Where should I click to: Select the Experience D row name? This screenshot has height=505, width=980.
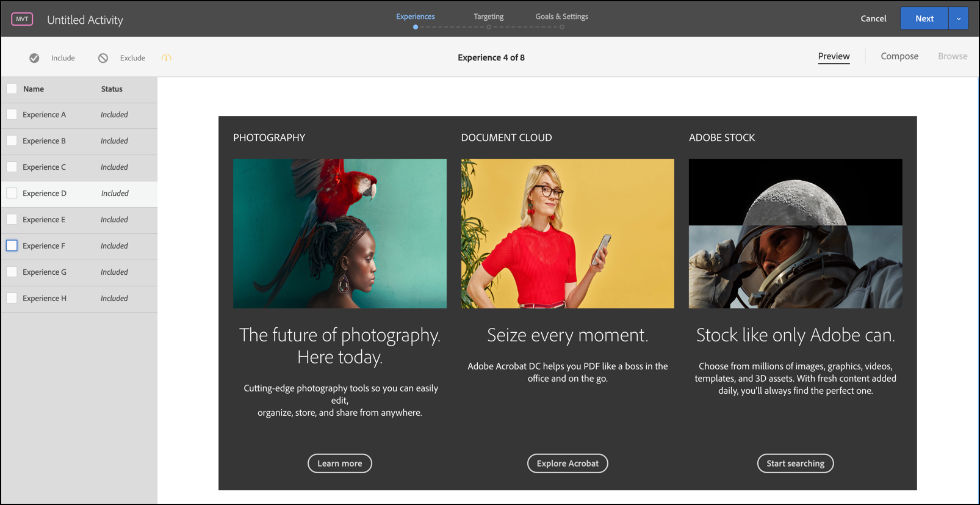click(x=45, y=193)
